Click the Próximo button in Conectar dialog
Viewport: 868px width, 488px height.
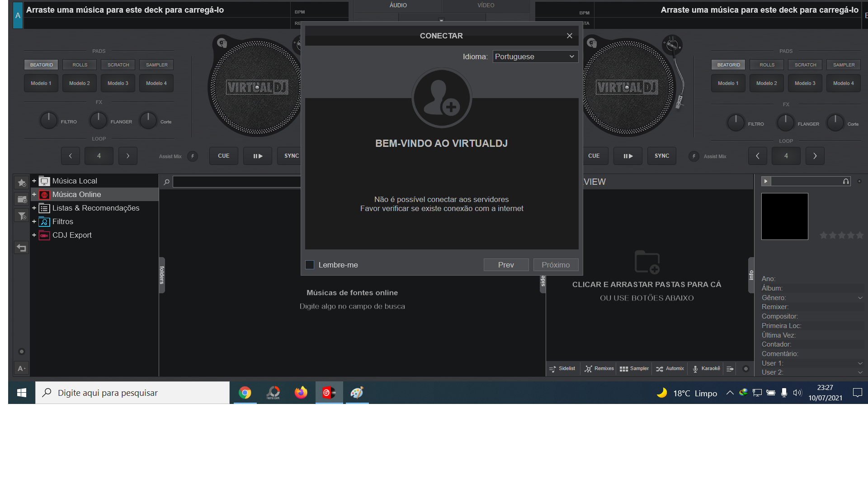click(x=556, y=265)
